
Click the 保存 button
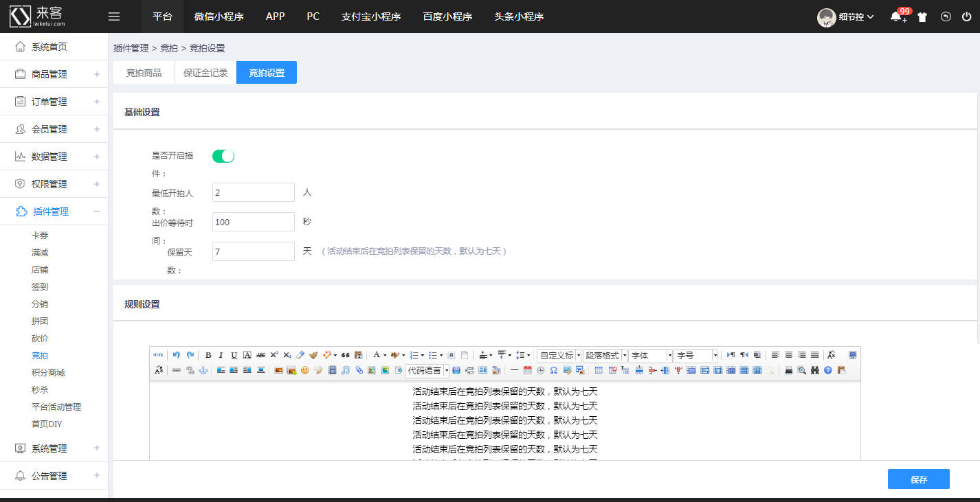click(x=919, y=479)
